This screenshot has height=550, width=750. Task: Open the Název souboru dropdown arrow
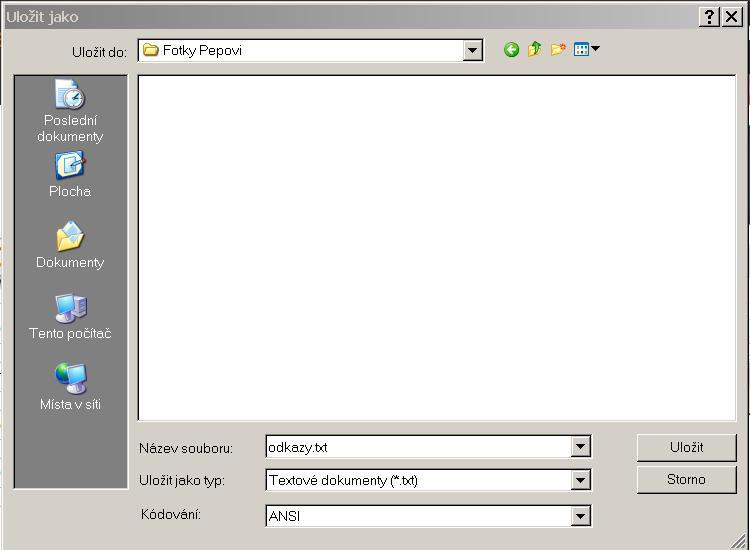pos(580,447)
